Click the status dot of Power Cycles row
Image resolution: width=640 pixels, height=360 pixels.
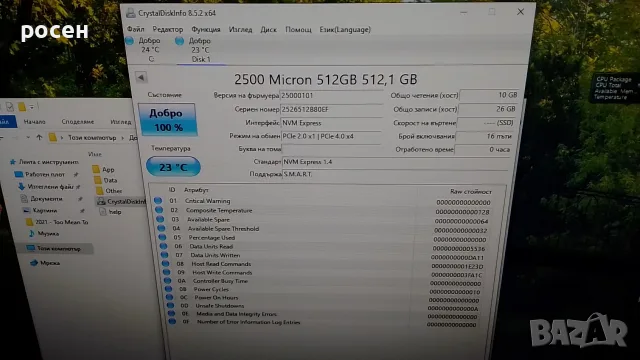coord(168,289)
